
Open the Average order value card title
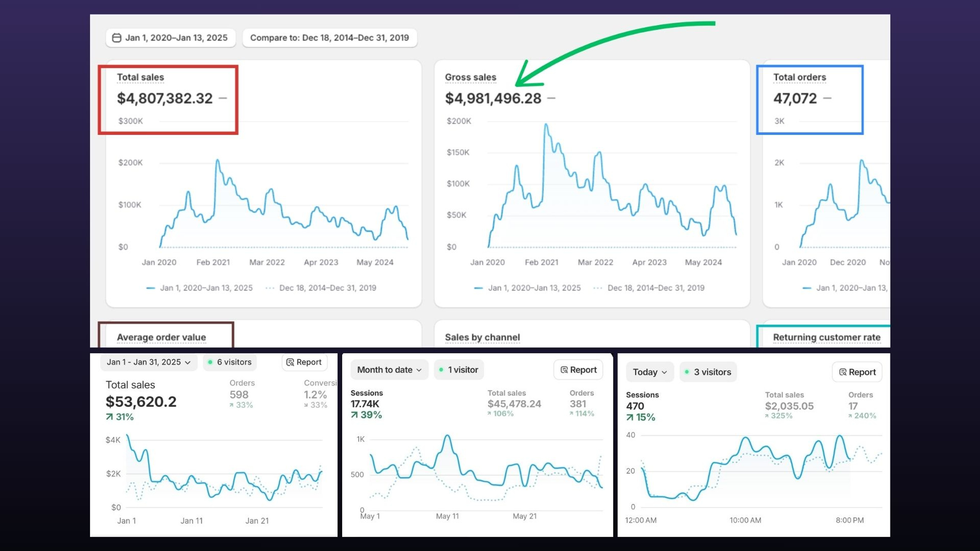pyautogui.click(x=161, y=337)
